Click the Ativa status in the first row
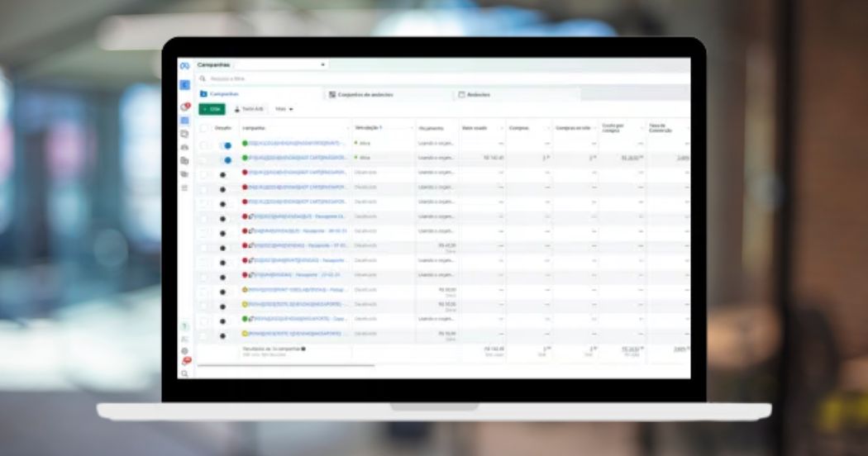This screenshot has height=456, width=868. pos(363,144)
